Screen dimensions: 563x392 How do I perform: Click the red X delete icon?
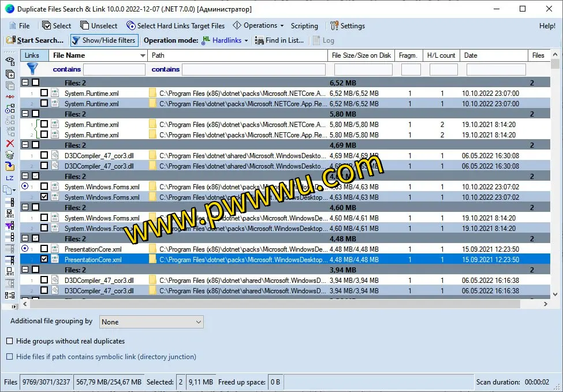10,143
